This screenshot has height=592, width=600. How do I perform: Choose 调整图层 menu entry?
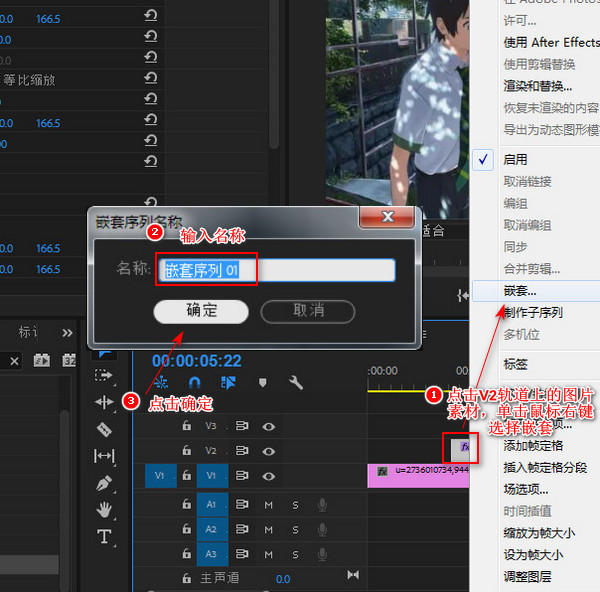click(x=527, y=576)
